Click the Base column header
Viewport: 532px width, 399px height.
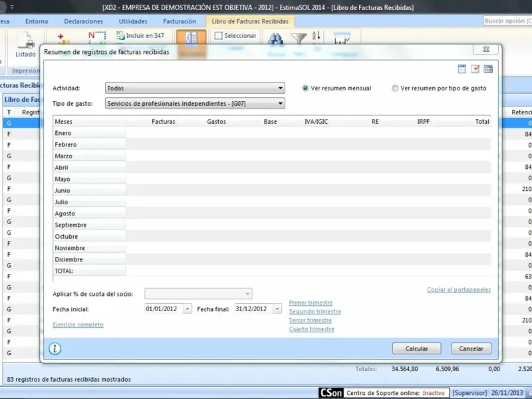(x=271, y=122)
